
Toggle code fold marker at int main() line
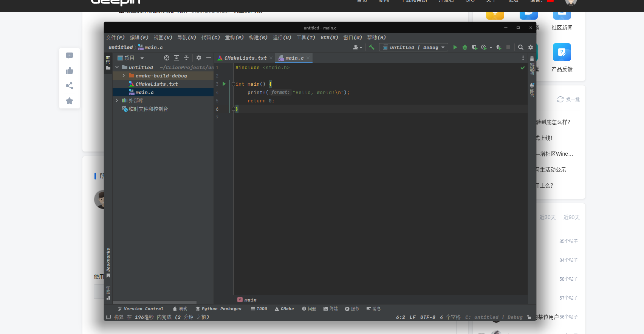233,84
